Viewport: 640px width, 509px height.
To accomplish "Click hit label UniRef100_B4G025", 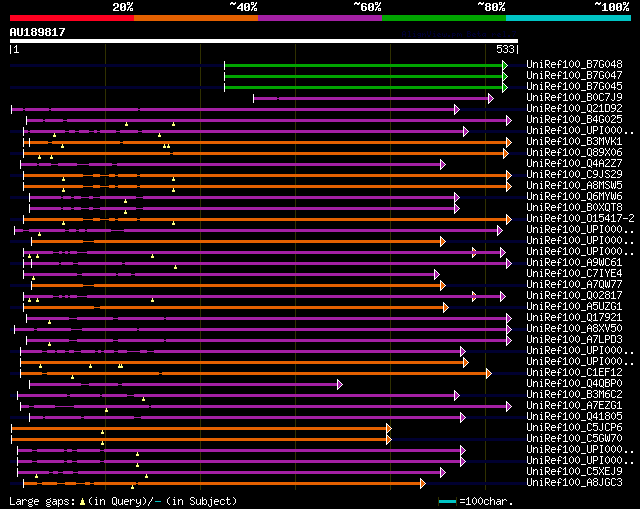I will [x=574, y=119].
